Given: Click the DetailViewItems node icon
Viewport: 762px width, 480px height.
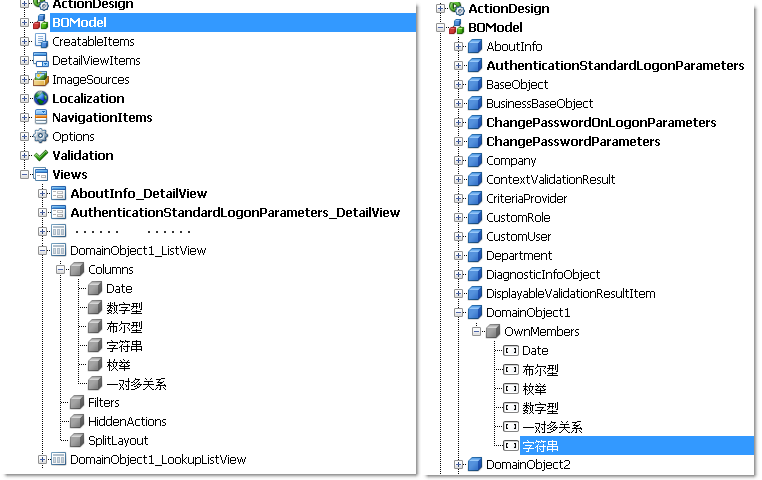Looking at the screenshot, I should coord(41,60).
